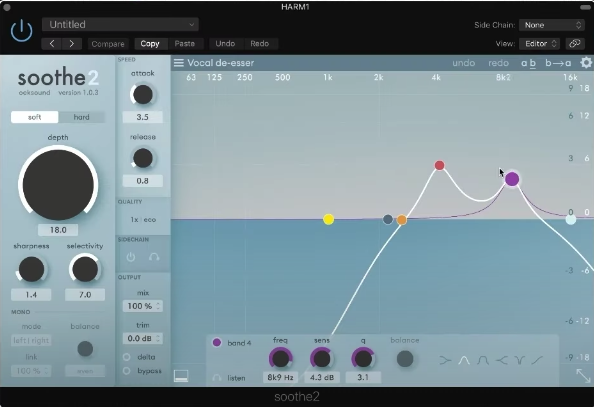
Task: Enable the sidechain power icon
Action: coord(131,257)
